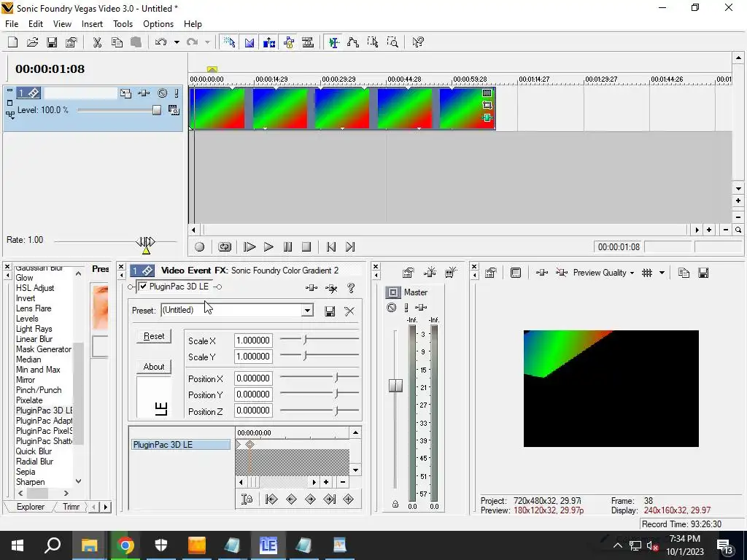
Task: Save snapshot to file in preview
Action: 703,273
